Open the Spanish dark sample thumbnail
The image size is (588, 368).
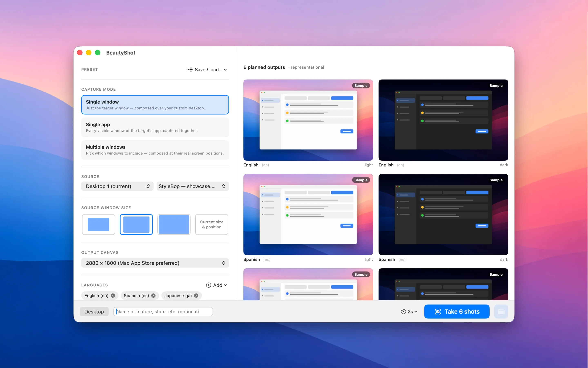pos(443,214)
